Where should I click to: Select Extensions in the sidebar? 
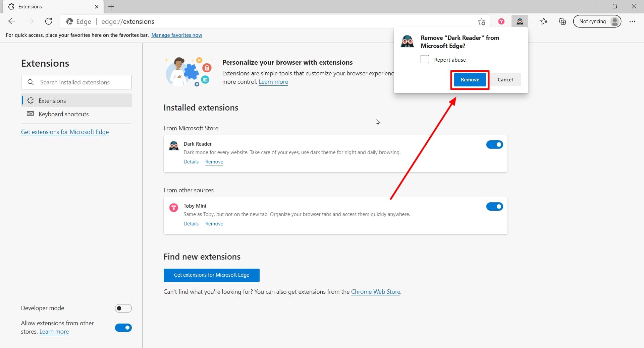click(x=76, y=100)
